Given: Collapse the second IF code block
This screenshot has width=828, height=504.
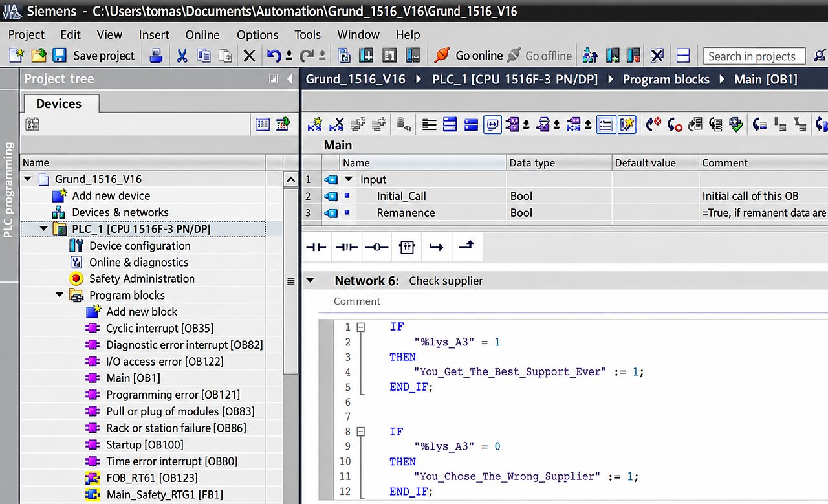Looking at the screenshot, I should click(x=361, y=432).
